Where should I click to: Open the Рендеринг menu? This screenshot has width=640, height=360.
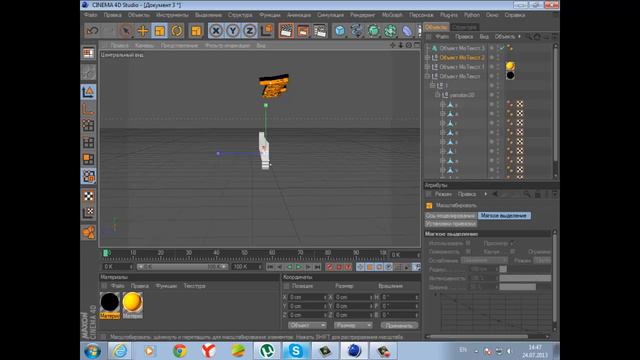pos(362,15)
